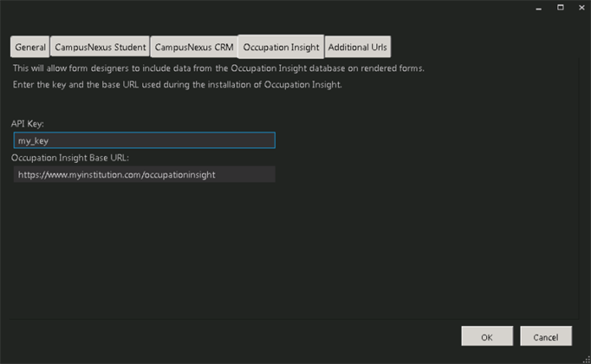Click the 'Occupation Insight Base URL:' label
This screenshot has width=591, height=364.
point(70,158)
